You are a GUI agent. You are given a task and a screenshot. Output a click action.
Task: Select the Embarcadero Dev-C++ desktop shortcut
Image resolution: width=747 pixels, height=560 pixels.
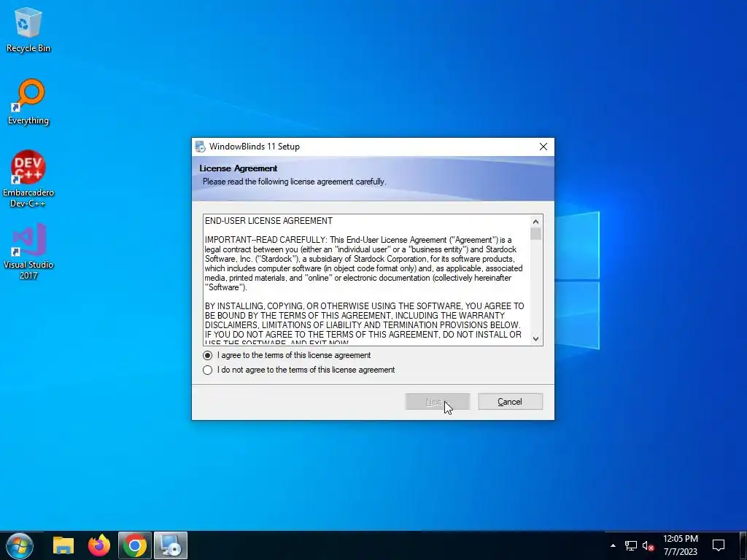(x=28, y=179)
